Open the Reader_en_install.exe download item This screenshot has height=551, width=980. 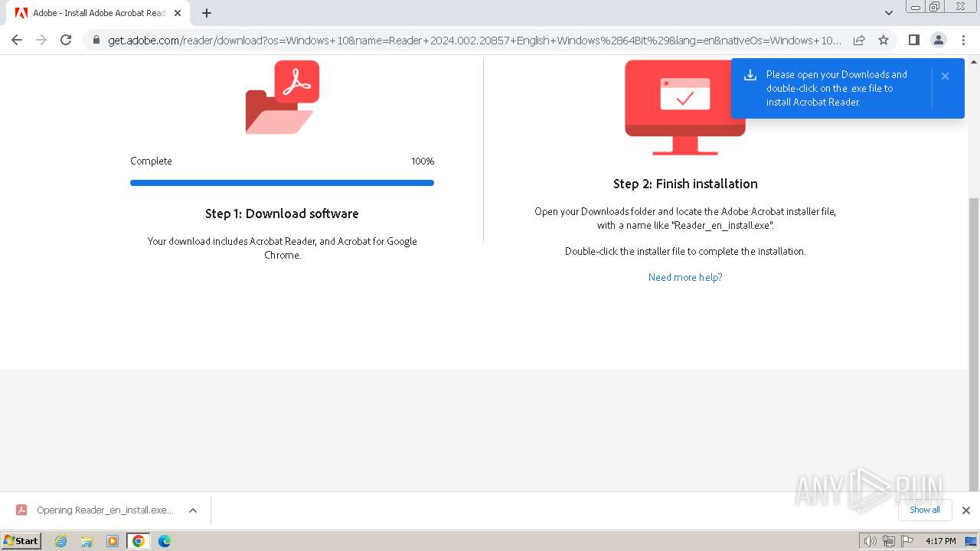tap(96, 510)
